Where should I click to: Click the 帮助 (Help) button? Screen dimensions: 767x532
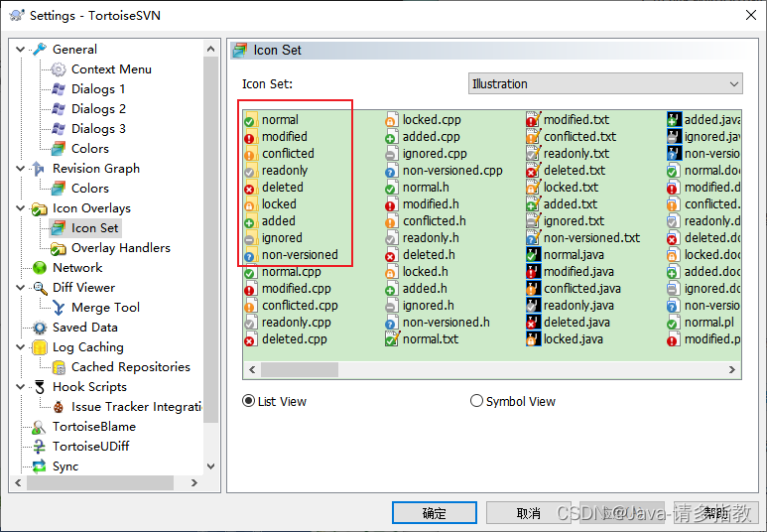click(x=716, y=513)
